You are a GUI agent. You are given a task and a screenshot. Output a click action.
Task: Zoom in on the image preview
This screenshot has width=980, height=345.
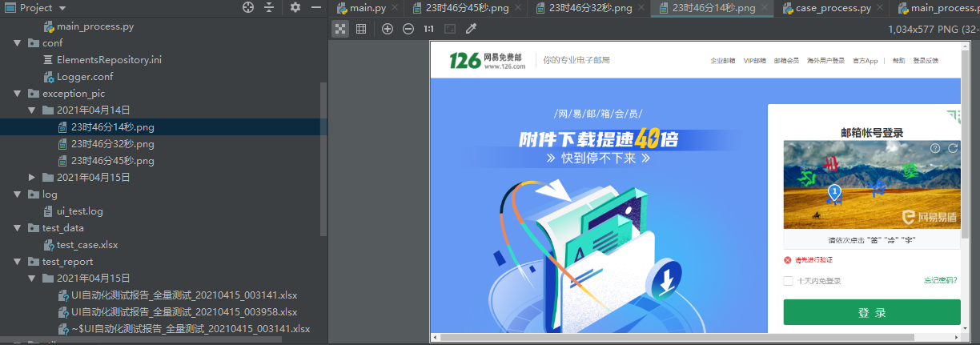pyautogui.click(x=388, y=29)
